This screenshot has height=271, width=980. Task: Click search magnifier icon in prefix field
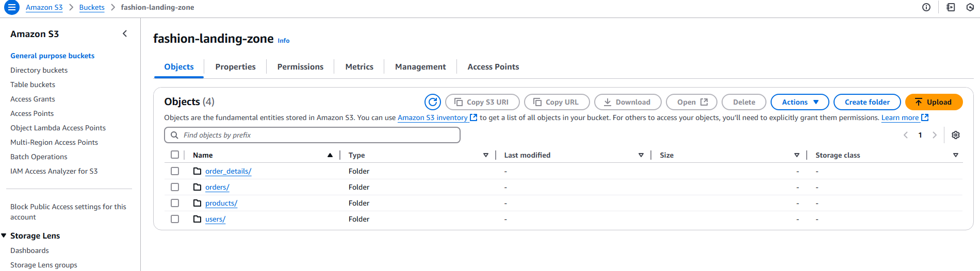coord(174,135)
